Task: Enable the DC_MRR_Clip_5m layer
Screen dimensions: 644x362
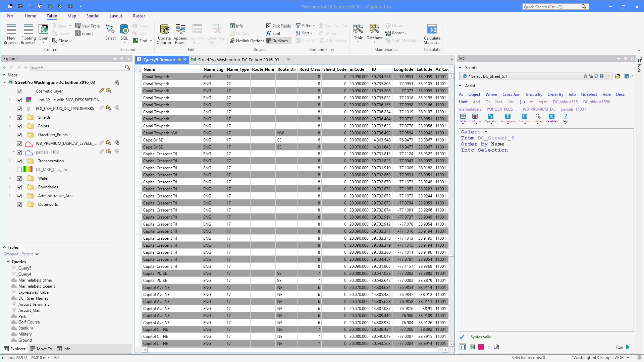Action: tap(19, 169)
